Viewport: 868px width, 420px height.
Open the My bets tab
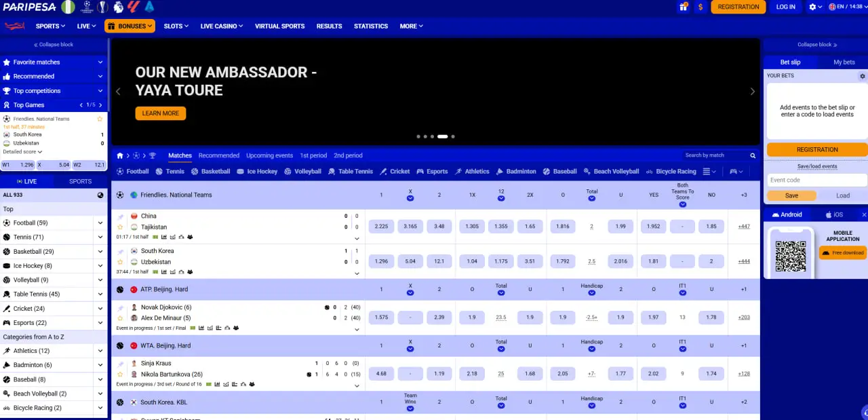click(x=844, y=62)
